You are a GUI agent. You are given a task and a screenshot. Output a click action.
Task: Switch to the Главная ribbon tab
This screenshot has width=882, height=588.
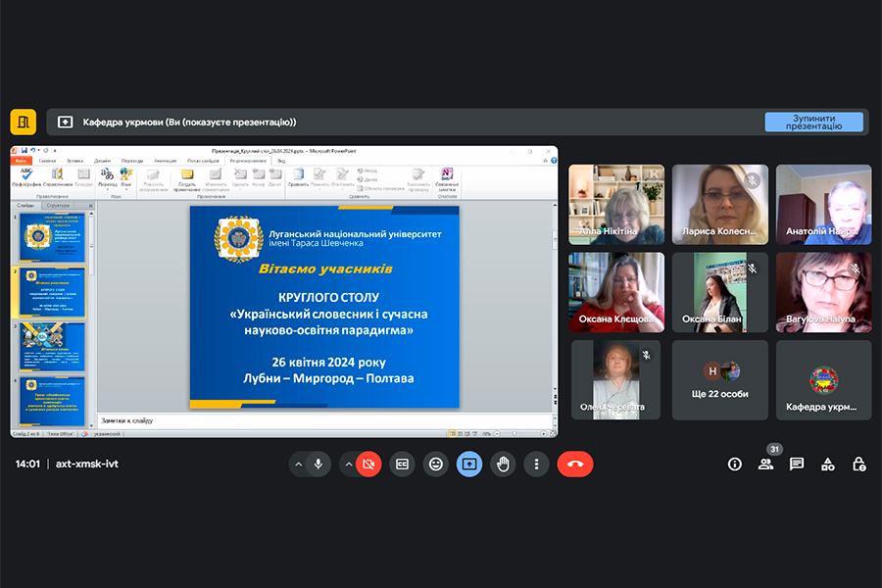tap(47, 161)
